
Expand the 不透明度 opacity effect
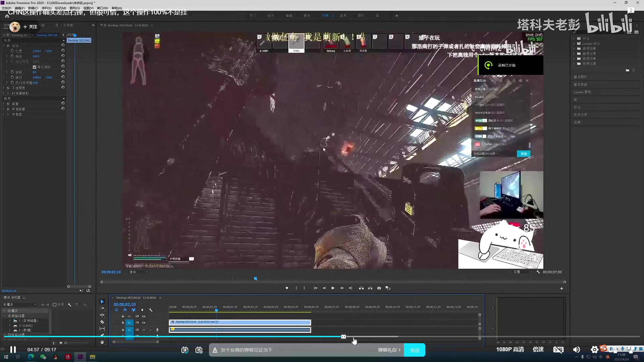click(4, 88)
